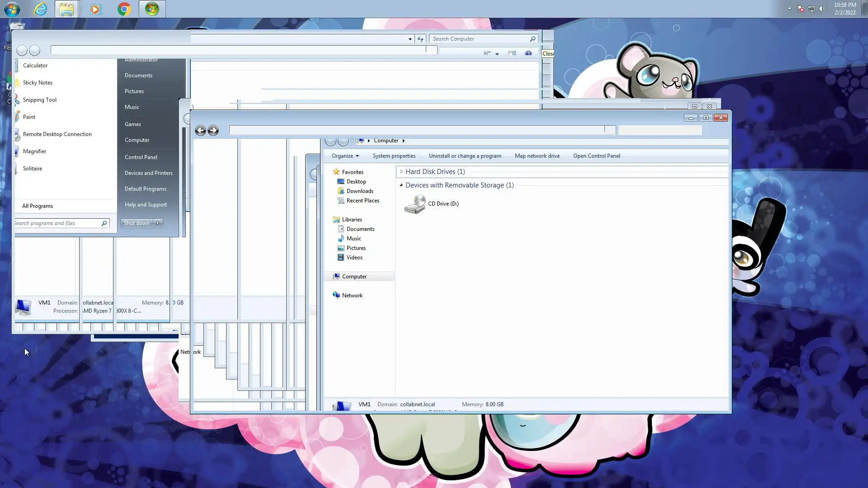Click the forward arrow in Explorer window
This screenshot has height=488, width=868.
[x=213, y=131]
